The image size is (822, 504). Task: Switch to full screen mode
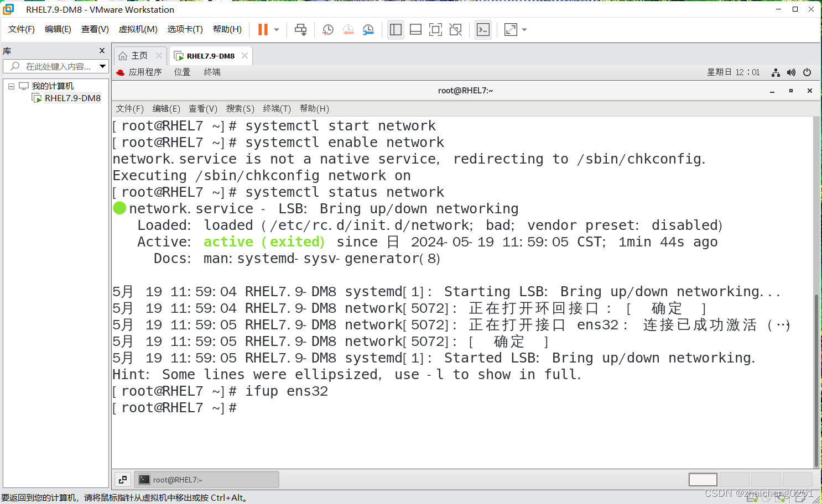coord(435,30)
